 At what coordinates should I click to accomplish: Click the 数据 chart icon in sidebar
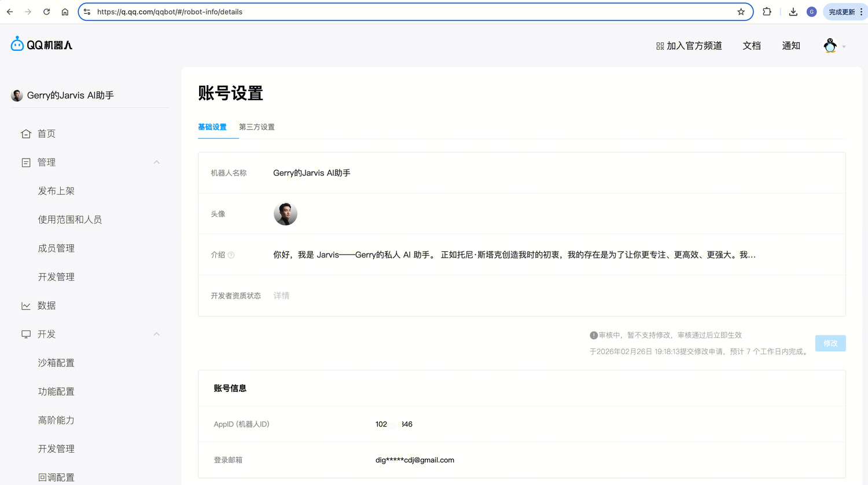26,306
